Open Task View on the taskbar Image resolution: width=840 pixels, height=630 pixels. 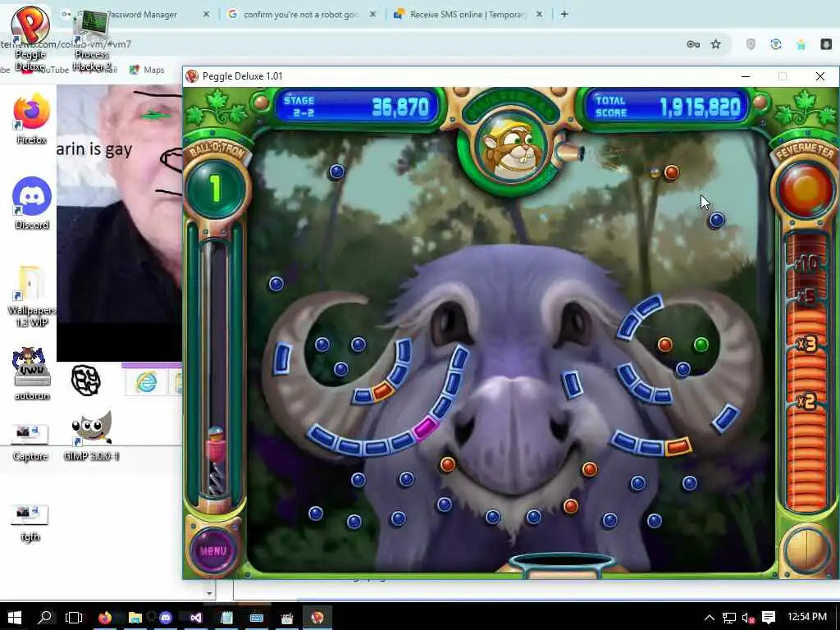tap(73, 617)
